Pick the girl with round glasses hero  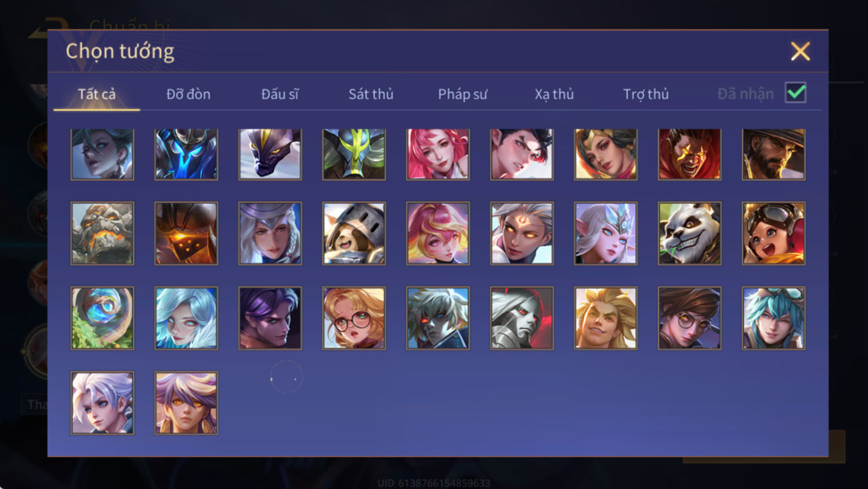pyautogui.click(x=354, y=318)
